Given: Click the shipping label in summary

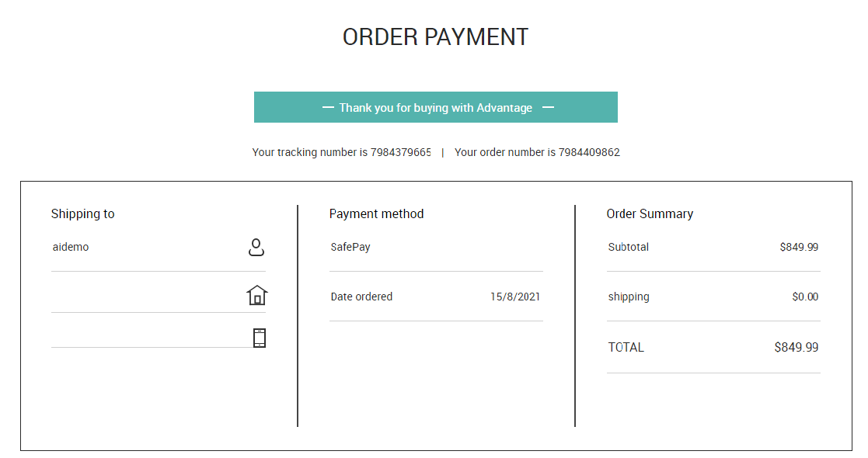Looking at the screenshot, I should [x=629, y=297].
